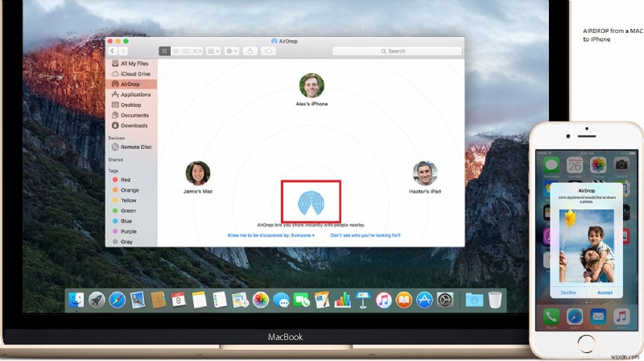Open System Preferences from the Dock
Viewport: 644px width, 361px height.
(x=445, y=300)
